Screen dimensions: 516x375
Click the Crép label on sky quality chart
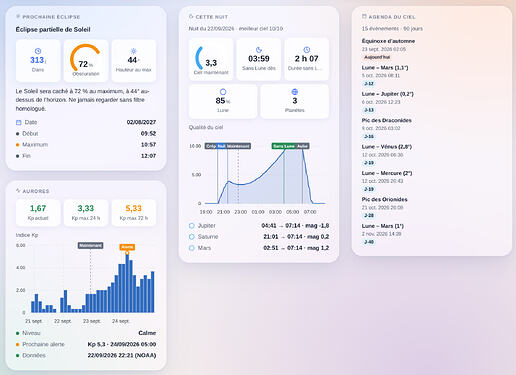pos(211,146)
